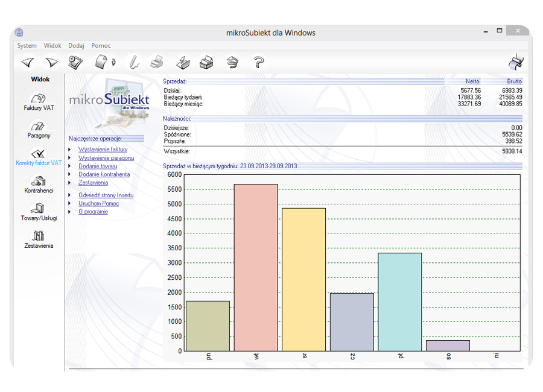This screenshot has height=392, width=543.
Task: Open the Paragony view
Action: [39, 129]
